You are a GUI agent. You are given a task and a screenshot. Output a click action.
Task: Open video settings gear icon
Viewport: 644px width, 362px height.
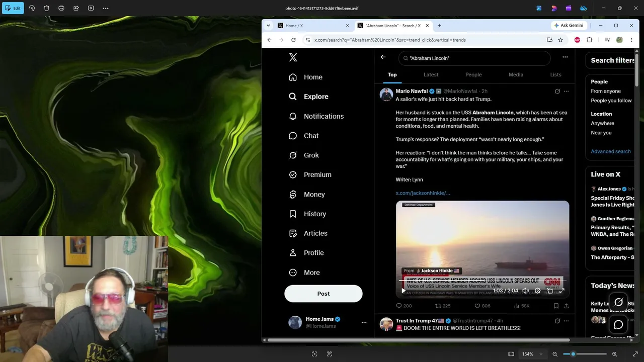[537, 291]
